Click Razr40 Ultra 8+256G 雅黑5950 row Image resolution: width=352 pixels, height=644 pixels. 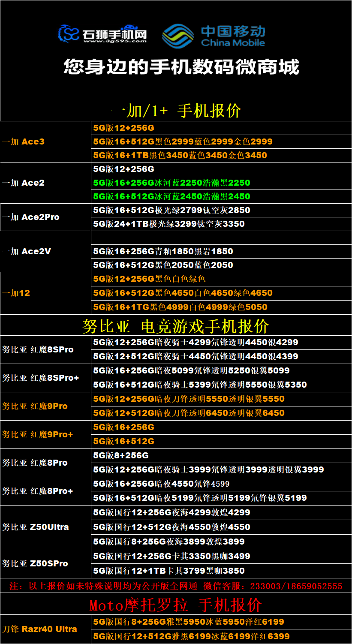click(222, 622)
